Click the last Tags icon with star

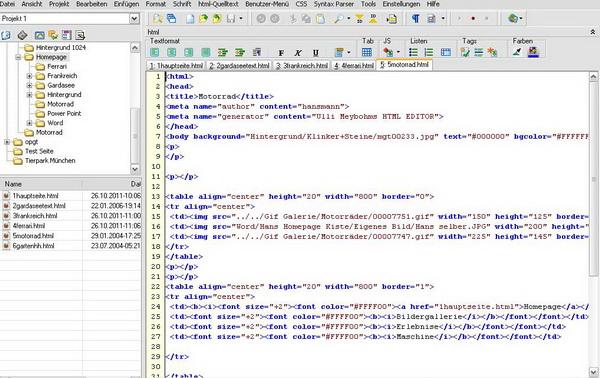[x=492, y=52]
